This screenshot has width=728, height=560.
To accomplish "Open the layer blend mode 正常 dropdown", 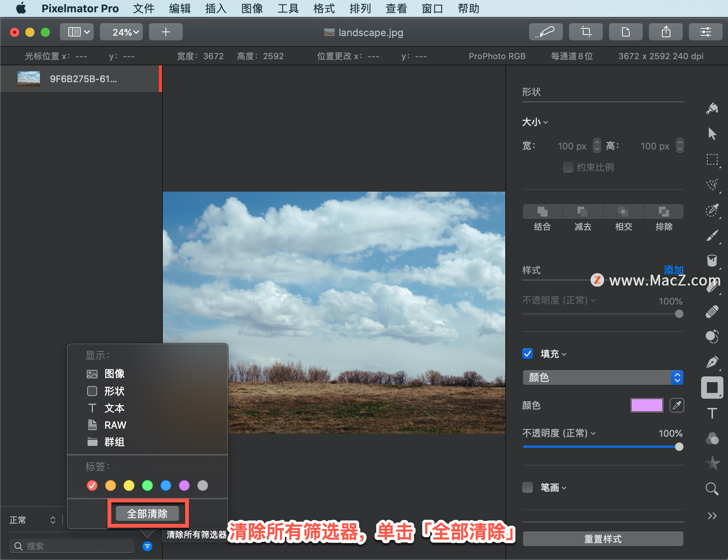I will point(32,520).
